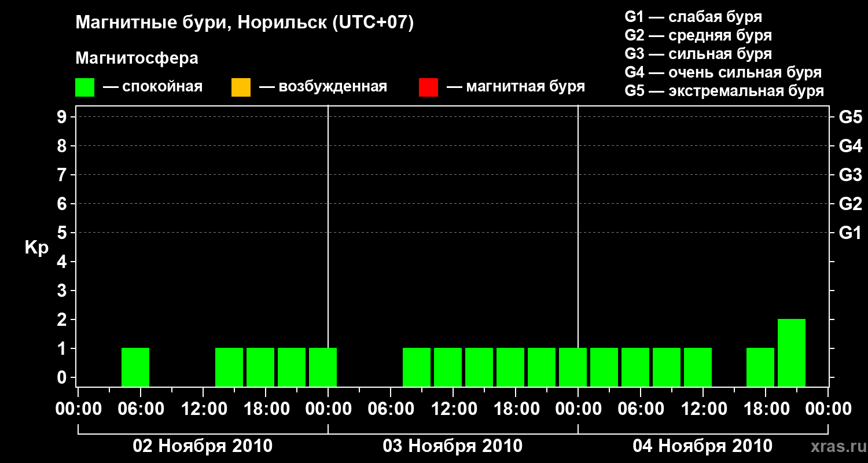Click the line 'G2 — средняя буря'

pyautogui.click(x=698, y=35)
